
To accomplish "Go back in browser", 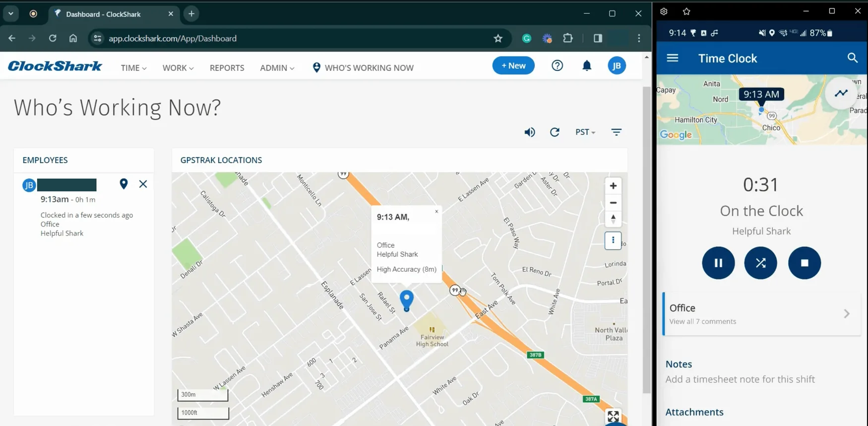I will click(12, 38).
